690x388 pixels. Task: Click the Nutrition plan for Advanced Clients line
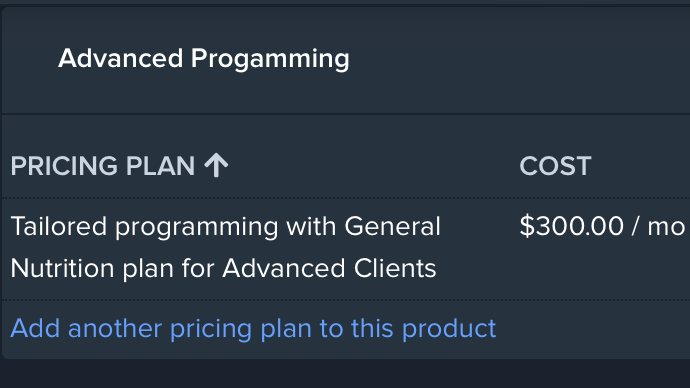click(223, 268)
